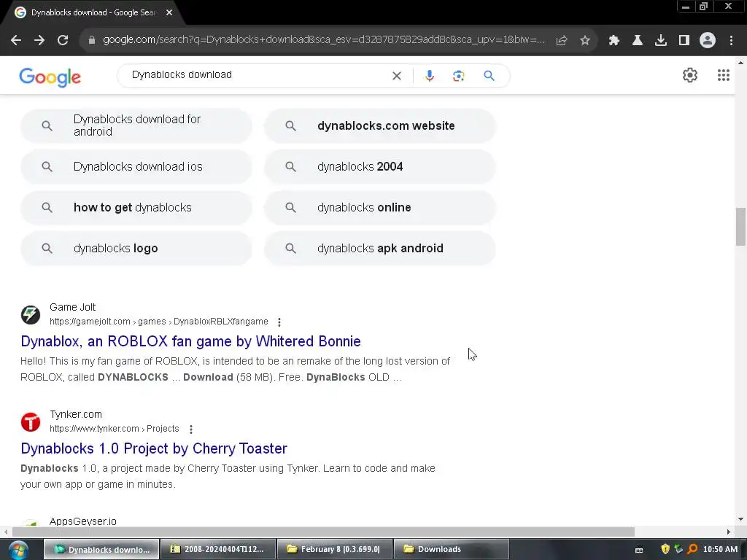Viewport: 747px width, 560px height.
Task: Click the taskbar clock 10:50 AM
Action: pyautogui.click(x=720, y=549)
